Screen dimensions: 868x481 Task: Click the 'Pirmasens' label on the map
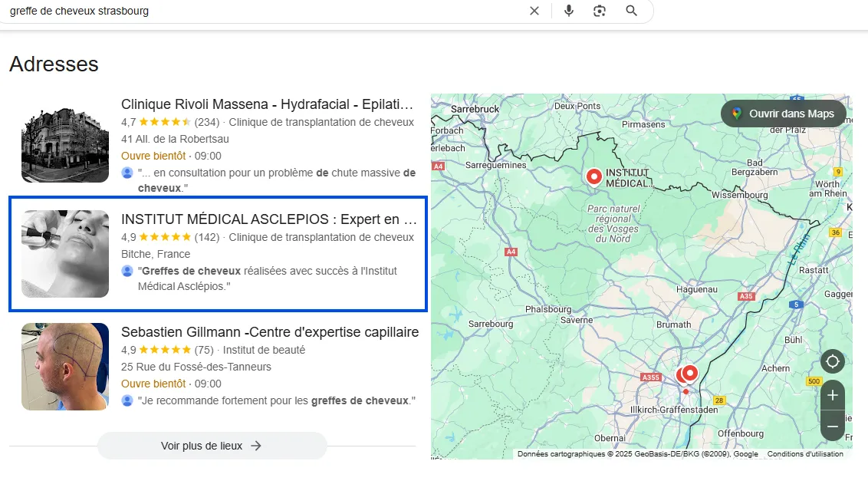(x=643, y=124)
